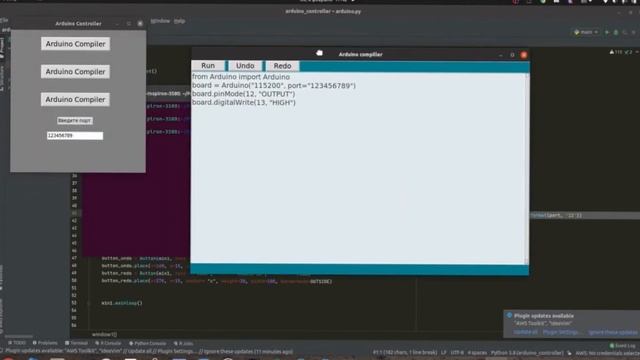Screen dimensions: 640x360
Task: Click Update all link in plugin notification
Action: coord(525,332)
